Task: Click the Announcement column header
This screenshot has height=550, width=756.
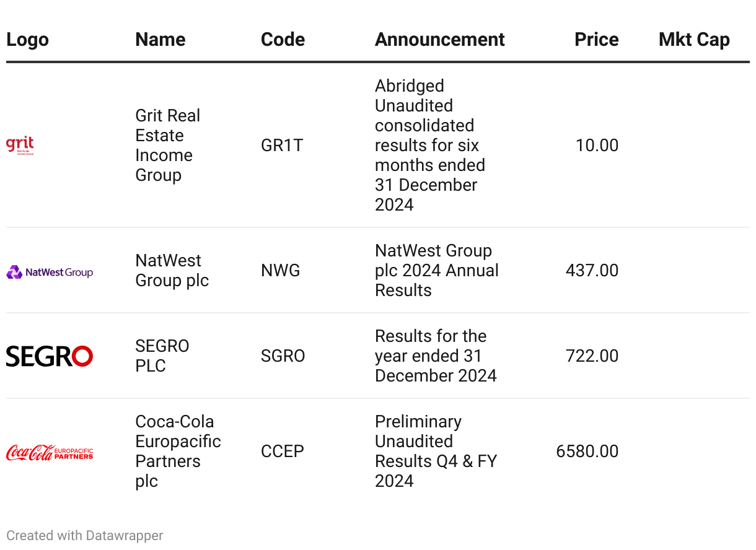Action: pos(439,40)
